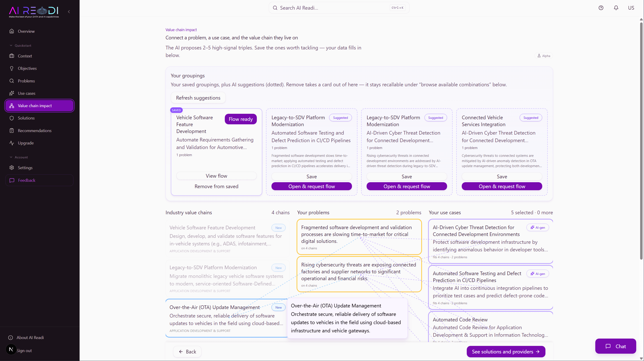The image size is (644, 361).
Task: Click the Sign out link
Action: click(x=24, y=351)
